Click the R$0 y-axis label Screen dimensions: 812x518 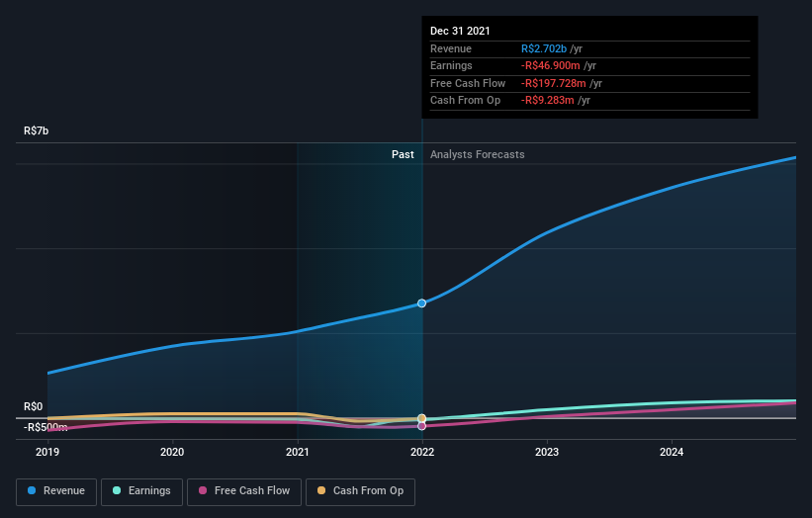coord(34,406)
